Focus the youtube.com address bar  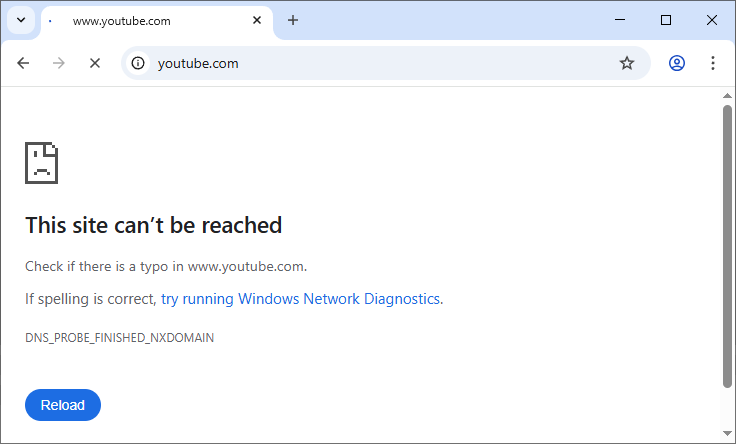pyautogui.click(x=380, y=63)
